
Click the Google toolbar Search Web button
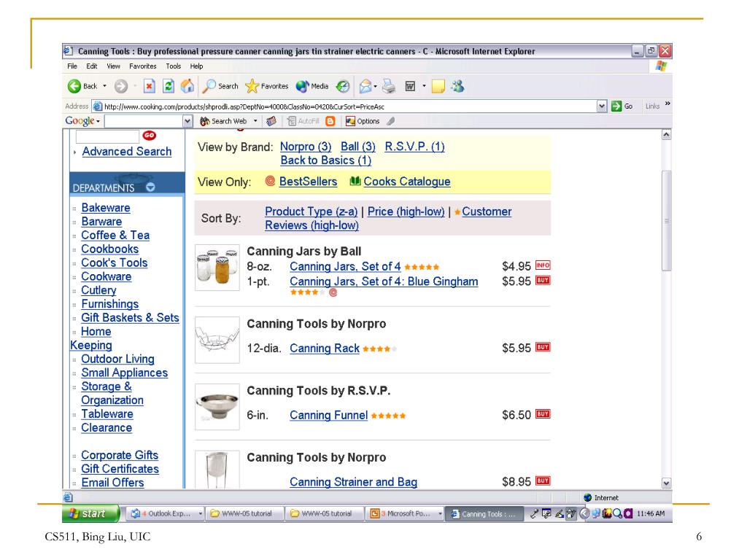[x=223, y=122]
